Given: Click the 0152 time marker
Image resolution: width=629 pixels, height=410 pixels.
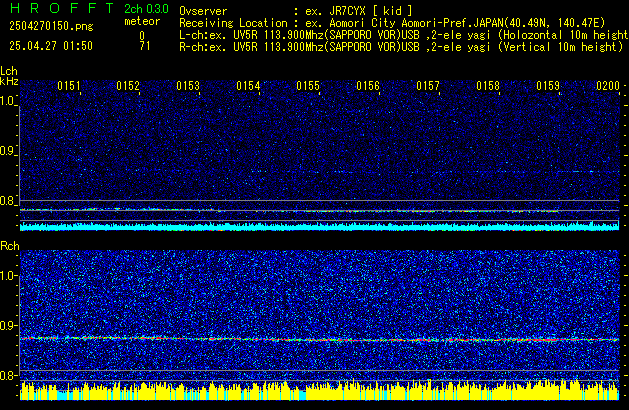Looking at the screenshot, I should (128, 86).
